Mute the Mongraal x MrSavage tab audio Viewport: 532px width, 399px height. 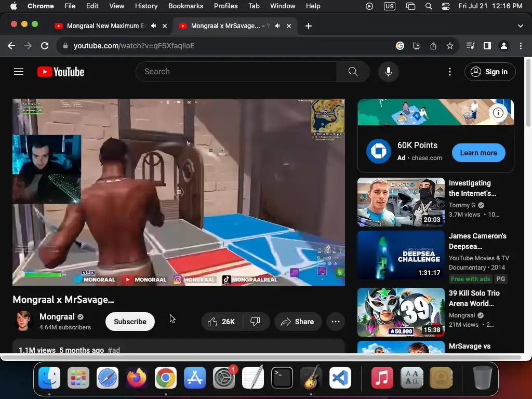click(x=278, y=26)
